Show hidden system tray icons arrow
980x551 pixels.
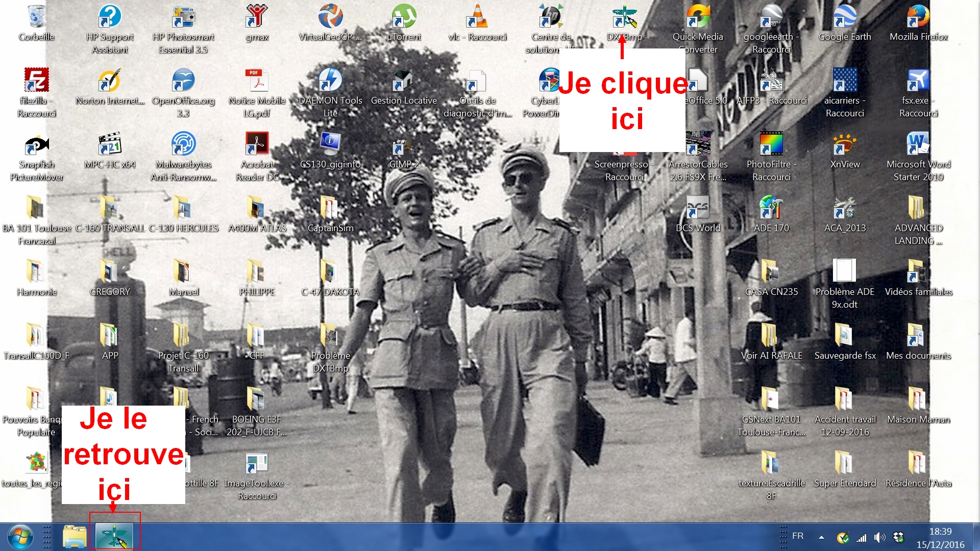click(x=821, y=537)
